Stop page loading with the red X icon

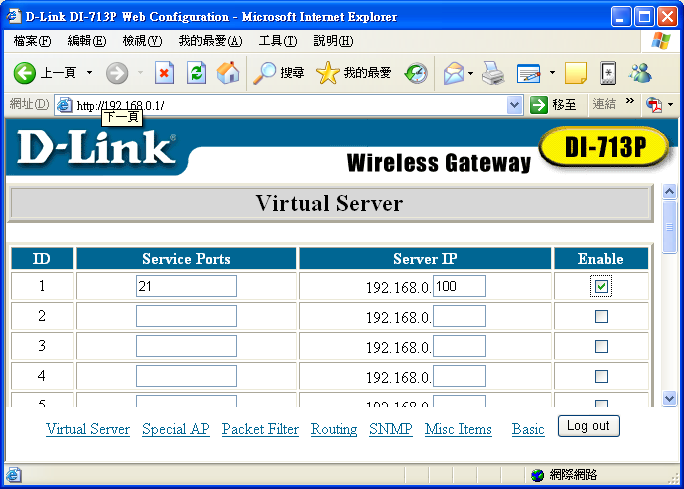164,72
